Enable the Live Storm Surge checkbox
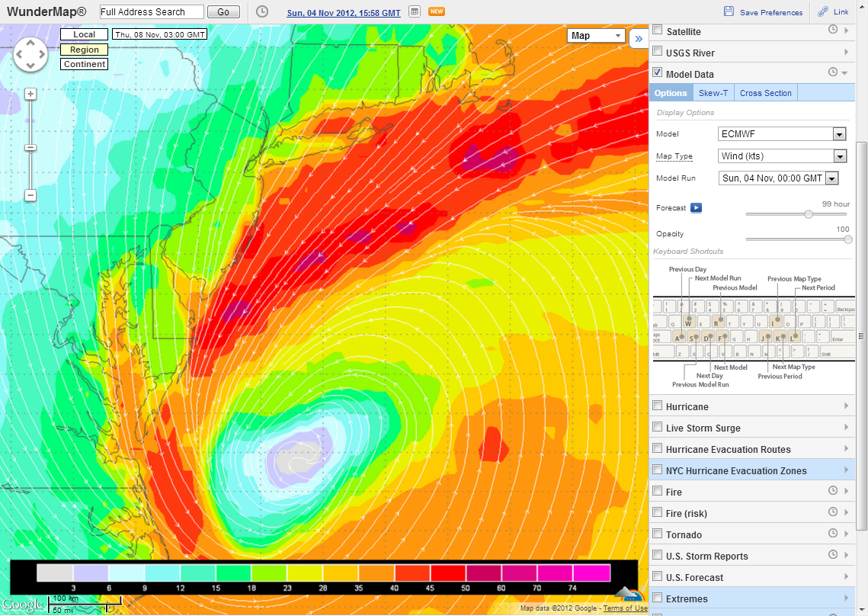 (658, 426)
